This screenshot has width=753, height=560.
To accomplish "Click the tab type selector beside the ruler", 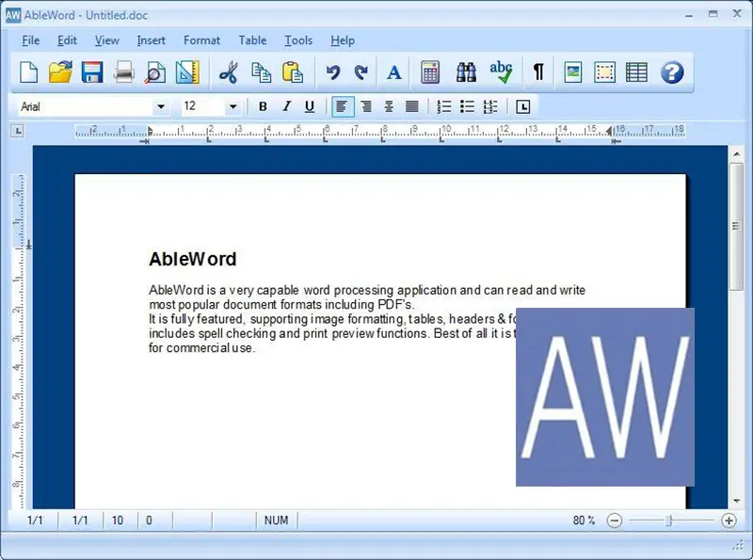I will click(18, 130).
